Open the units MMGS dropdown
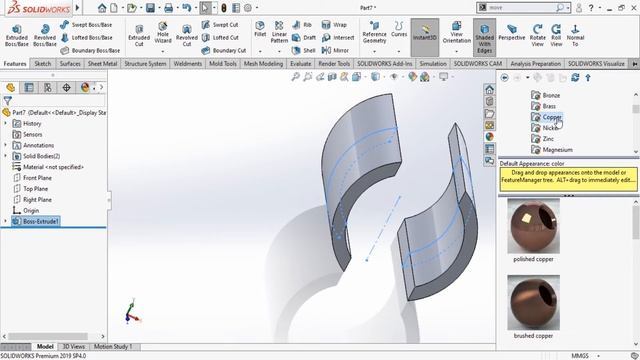Screen dimensions: 640x360 point(599,356)
